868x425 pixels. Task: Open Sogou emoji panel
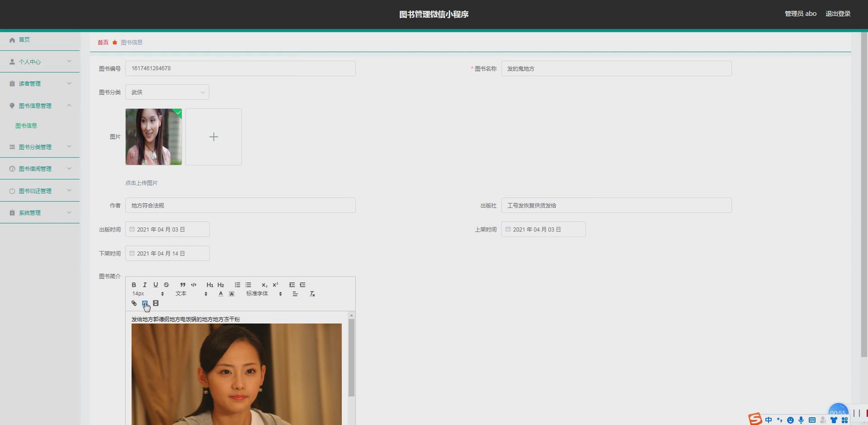tap(790, 420)
